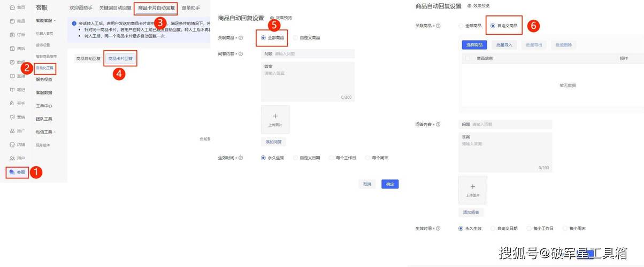The width and height of the screenshot is (644, 267).
Task: Click the 客服 customer service chat icon
Action: [x=12, y=172]
